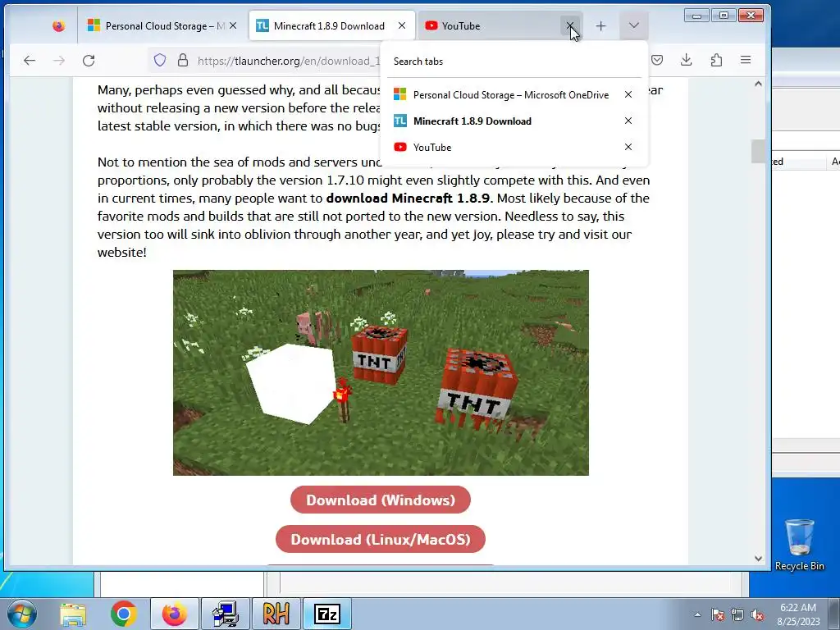The width and height of the screenshot is (840, 630).
Task: Launch Google Chrome from taskbar
Action: 124,614
